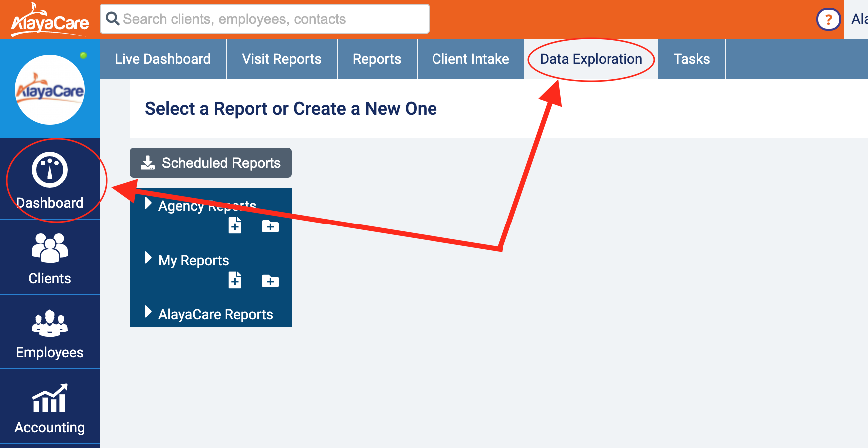Image resolution: width=868 pixels, height=448 pixels.
Task: Click the round AlayaCare profile avatar
Action: tap(50, 90)
